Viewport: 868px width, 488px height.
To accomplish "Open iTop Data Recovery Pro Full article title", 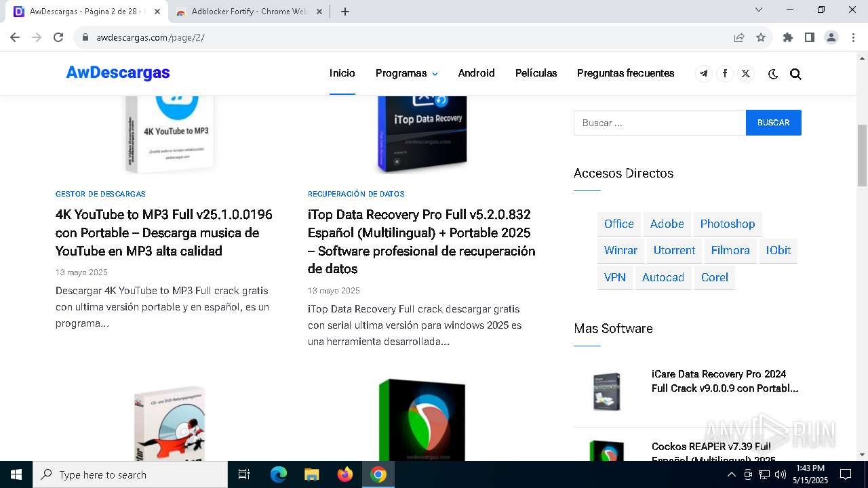I will point(422,241).
